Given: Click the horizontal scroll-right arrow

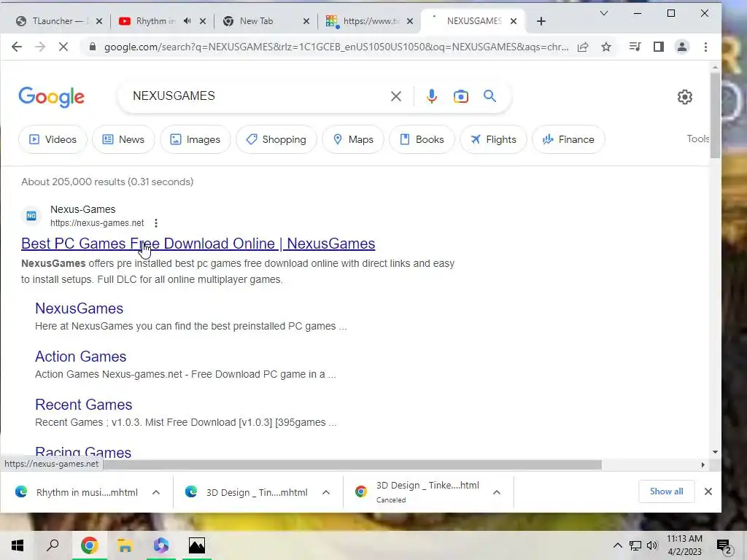Looking at the screenshot, I should point(703,464).
